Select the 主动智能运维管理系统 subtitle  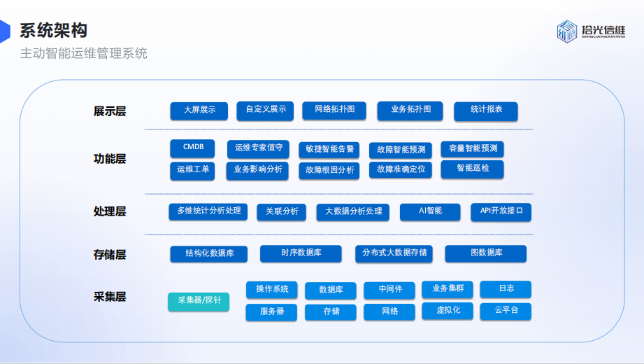click(x=83, y=53)
